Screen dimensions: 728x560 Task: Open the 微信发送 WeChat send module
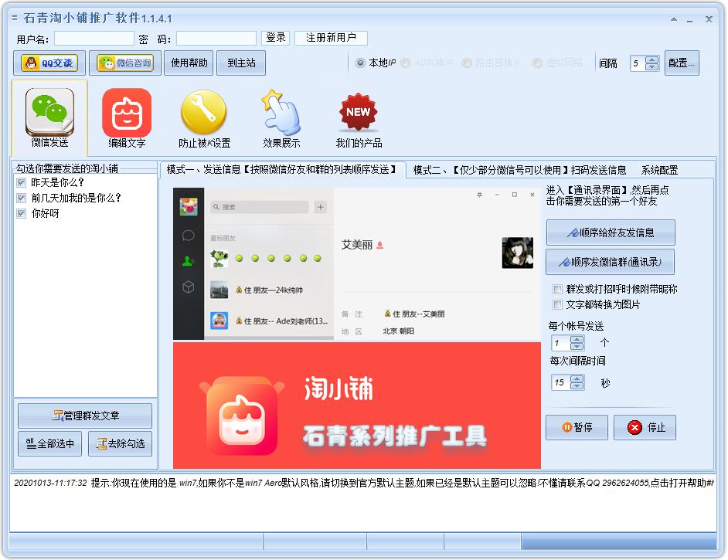49,118
